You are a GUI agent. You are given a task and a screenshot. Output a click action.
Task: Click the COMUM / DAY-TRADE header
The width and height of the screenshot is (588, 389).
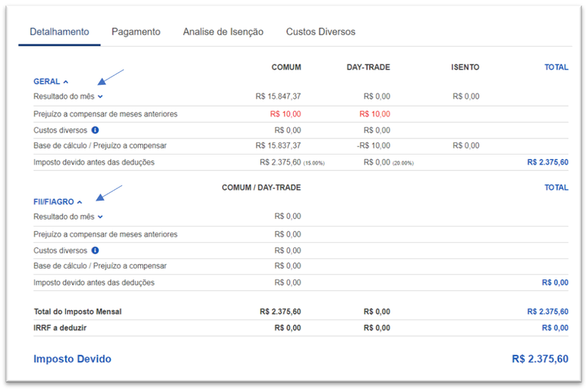point(261,188)
